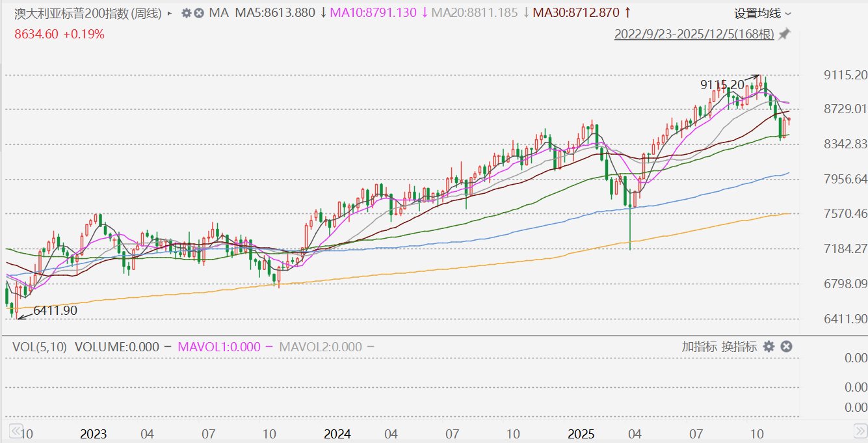The height and width of the screenshot is (443, 868).
Task: Click 加指标 to add an indicator
Action: tap(699, 347)
